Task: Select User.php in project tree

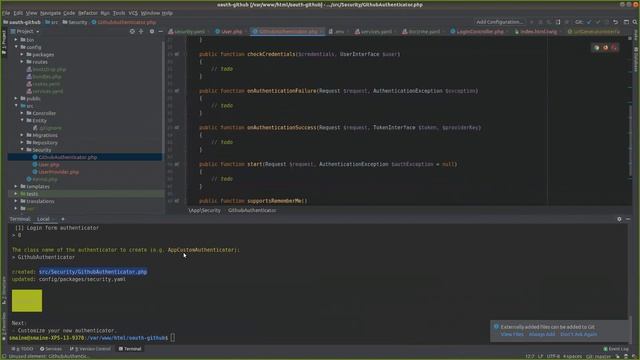Action: tap(49, 164)
